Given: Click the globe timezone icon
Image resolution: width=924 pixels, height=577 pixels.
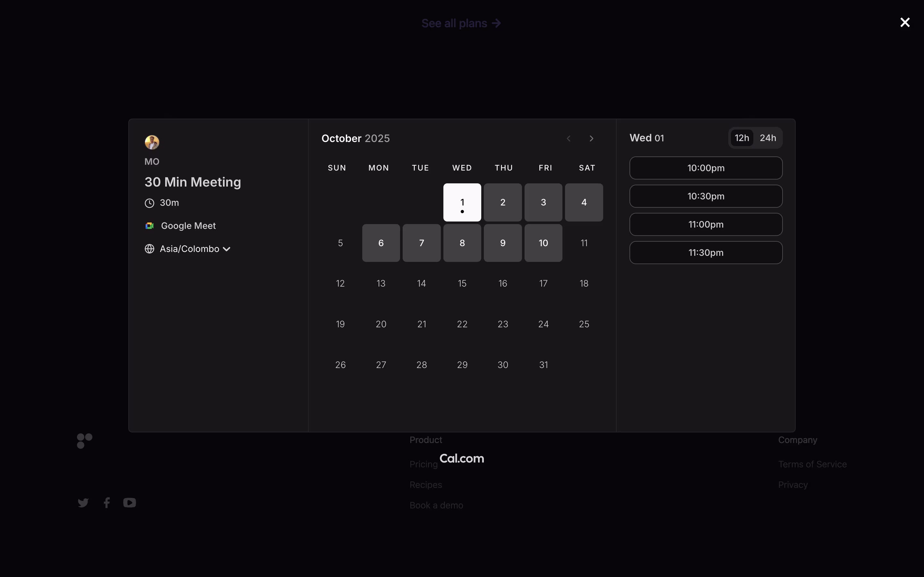Looking at the screenshot, I should 150,249.
